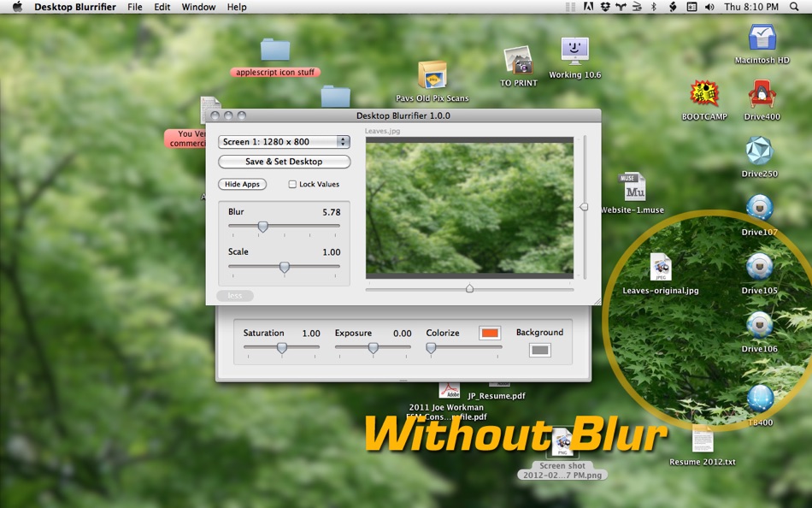This screenshot has height=508, width=812.
Task: Enable the Lock Values checkbox
Action: (292, 184)
